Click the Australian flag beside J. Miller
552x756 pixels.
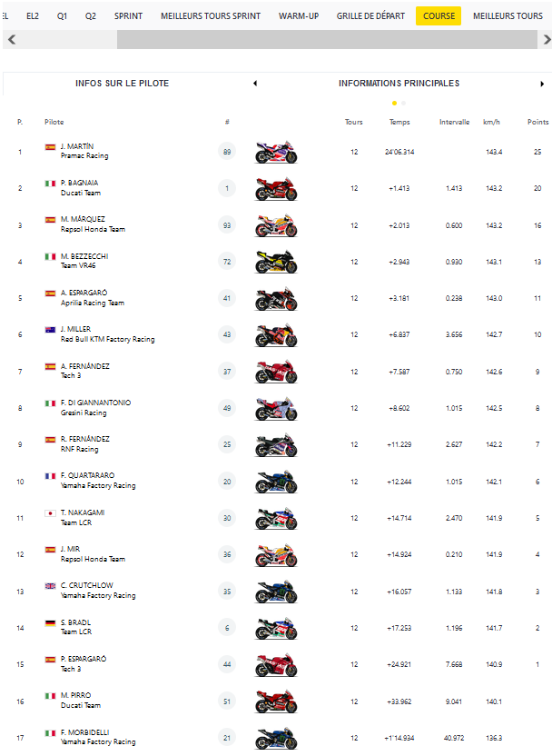[x=50, y=330]
